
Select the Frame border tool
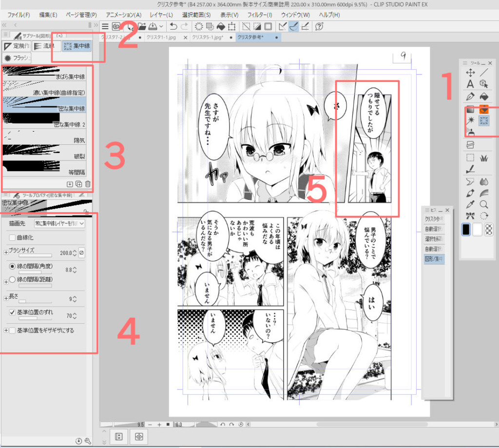[x=470, y=145]
